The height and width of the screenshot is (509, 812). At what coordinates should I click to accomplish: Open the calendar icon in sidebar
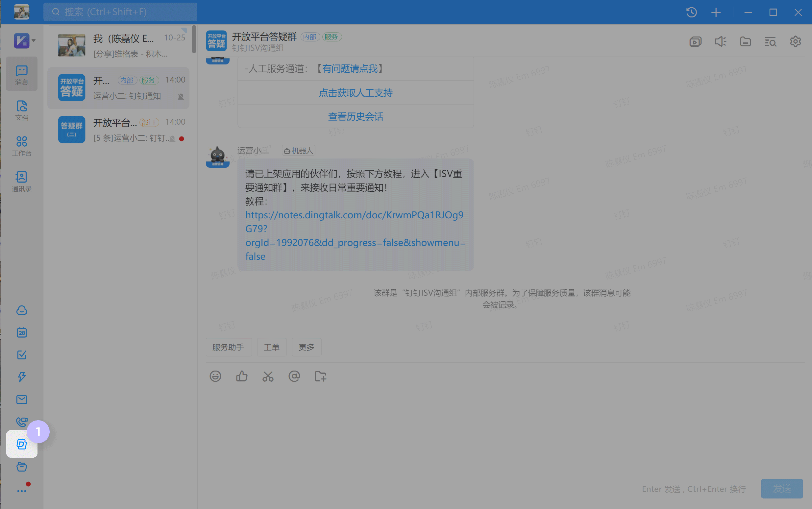point(22,333)
